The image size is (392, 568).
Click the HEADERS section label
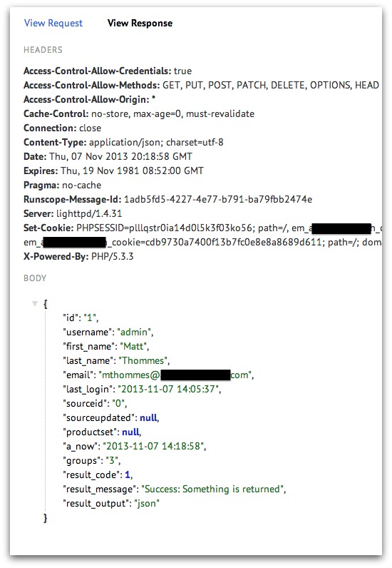point(43,50)
